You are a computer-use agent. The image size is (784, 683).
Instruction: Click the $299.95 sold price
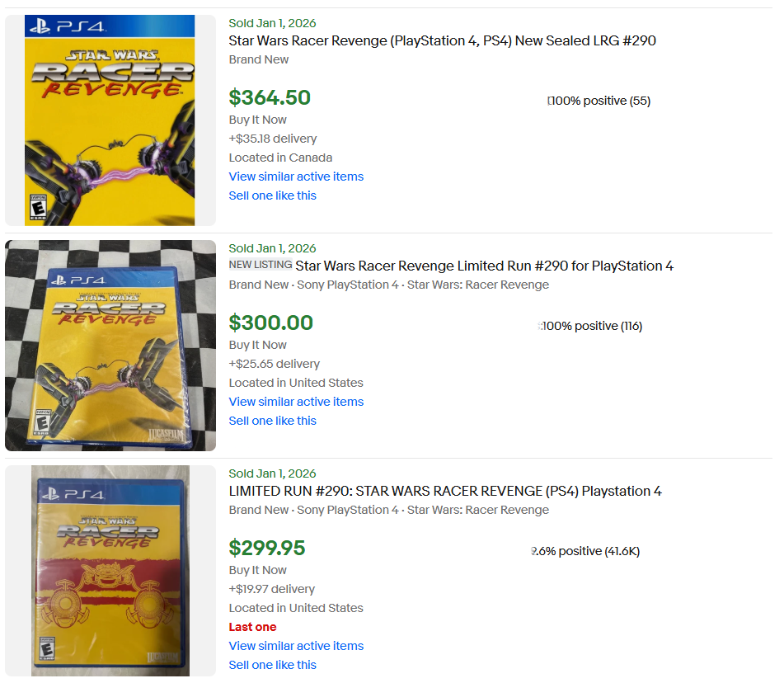(x=267, y=548)
